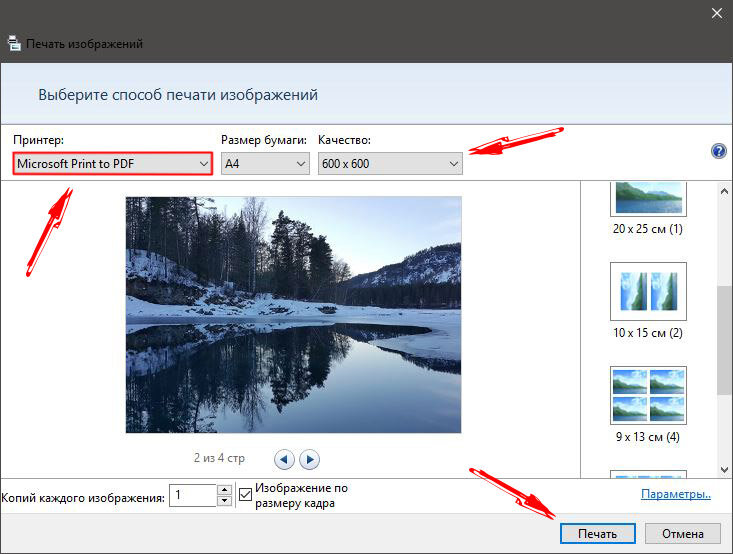Go to next page with right arrow
733x554 pixels.
[309, 459]
